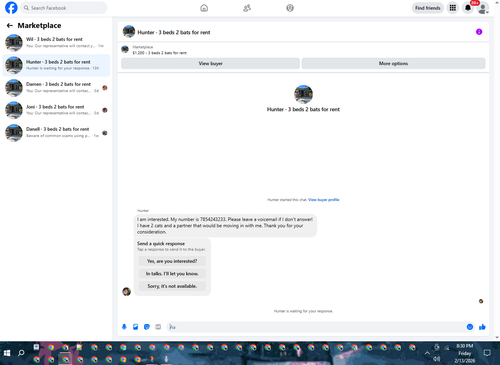
Task: Click the More options button
Action: tap(393, 63)
